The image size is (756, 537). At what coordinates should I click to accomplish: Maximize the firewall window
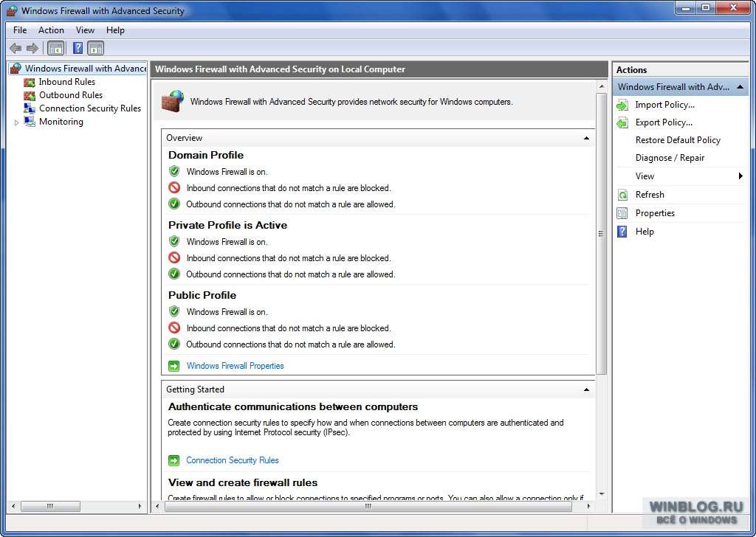(705, 7)
